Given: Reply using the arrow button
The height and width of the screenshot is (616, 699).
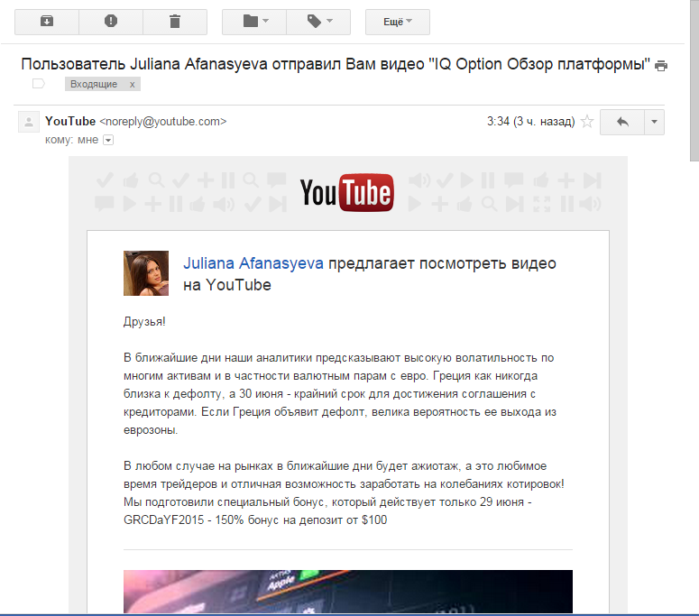Looking at the screenshot, I should 622,122.
